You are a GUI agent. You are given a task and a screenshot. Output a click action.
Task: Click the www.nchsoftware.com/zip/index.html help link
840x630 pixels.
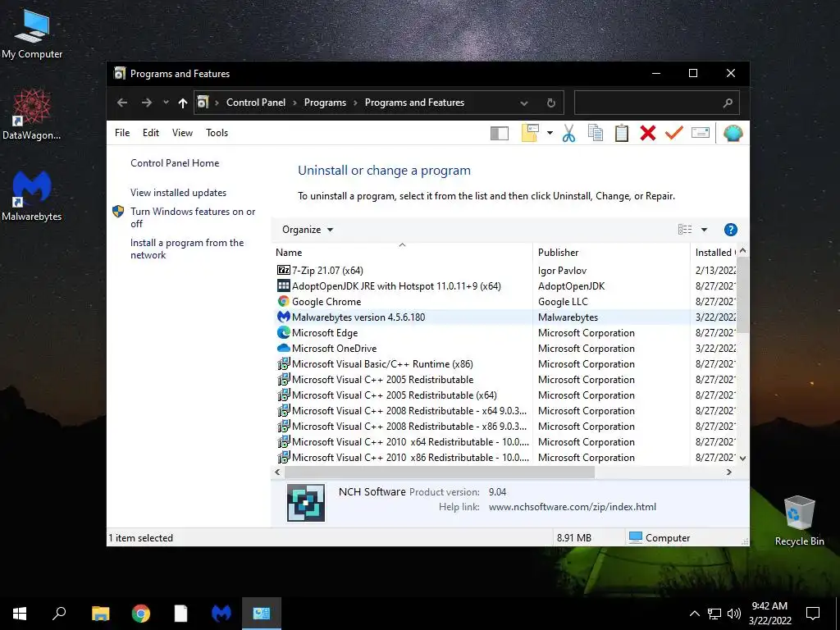pos(572,507)
